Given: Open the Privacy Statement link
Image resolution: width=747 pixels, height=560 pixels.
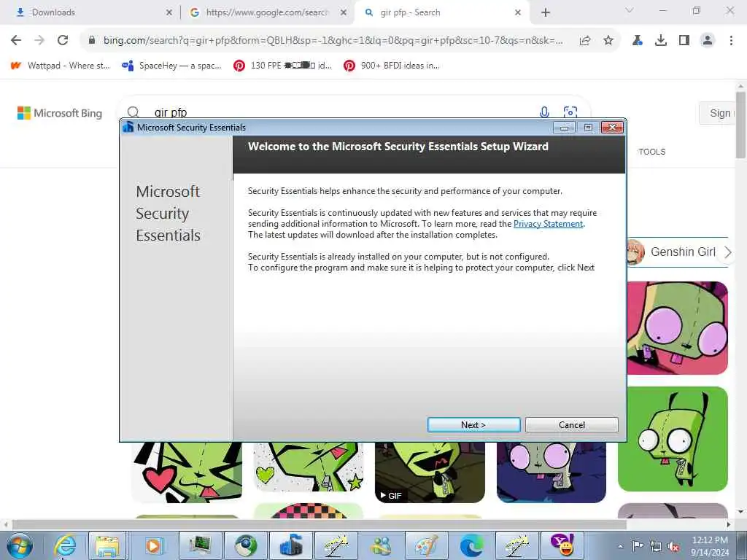Looking at the screenshot, I should tap(548, 224).
